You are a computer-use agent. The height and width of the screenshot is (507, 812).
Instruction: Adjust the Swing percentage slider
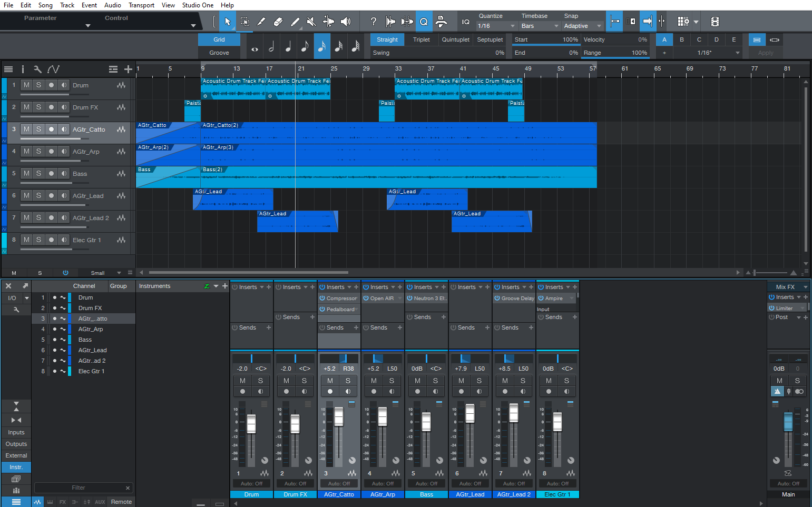click(438, 53)
